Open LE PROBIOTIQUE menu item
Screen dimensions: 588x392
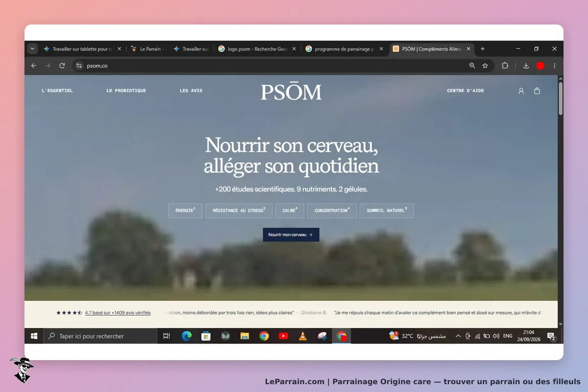pyautogui.click(x=126, y=91)
